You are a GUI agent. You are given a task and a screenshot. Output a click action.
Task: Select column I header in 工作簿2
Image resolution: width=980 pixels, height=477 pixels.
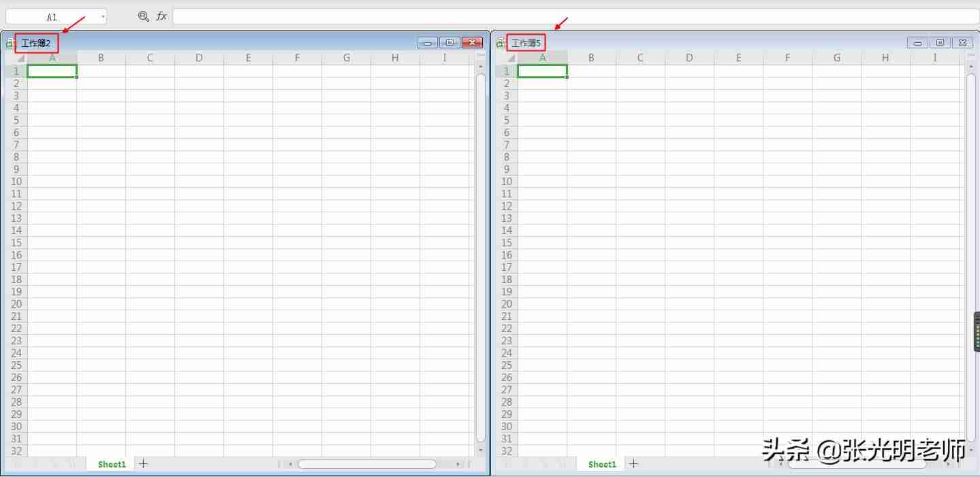tap(444, 58)
